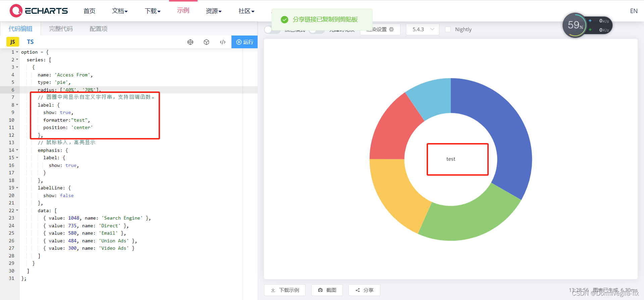The width and height of the screenshot is (644, 300).
Task: Switch to the 完整代码 full code tab
Action: tap(61, 29)
